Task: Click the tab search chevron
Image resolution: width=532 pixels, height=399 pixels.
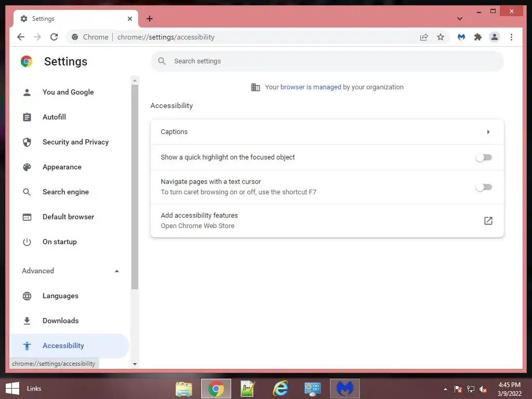Action: (x=459, y=19)
